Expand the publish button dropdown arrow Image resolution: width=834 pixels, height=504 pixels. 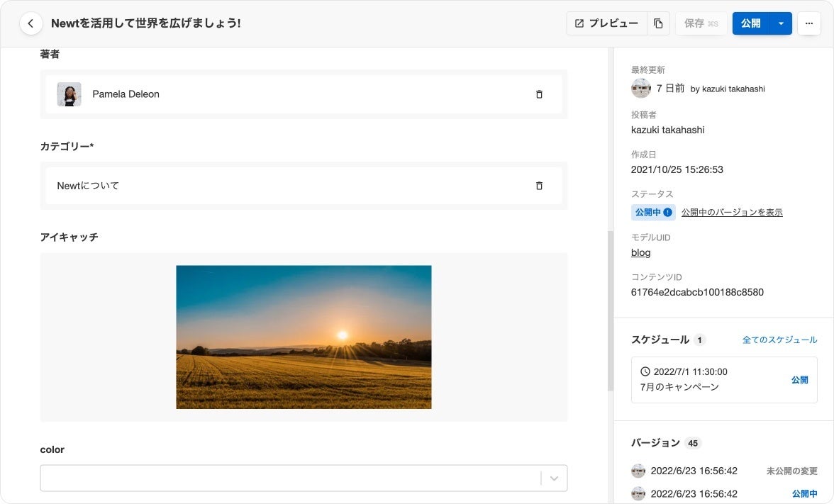click(781, 23)
